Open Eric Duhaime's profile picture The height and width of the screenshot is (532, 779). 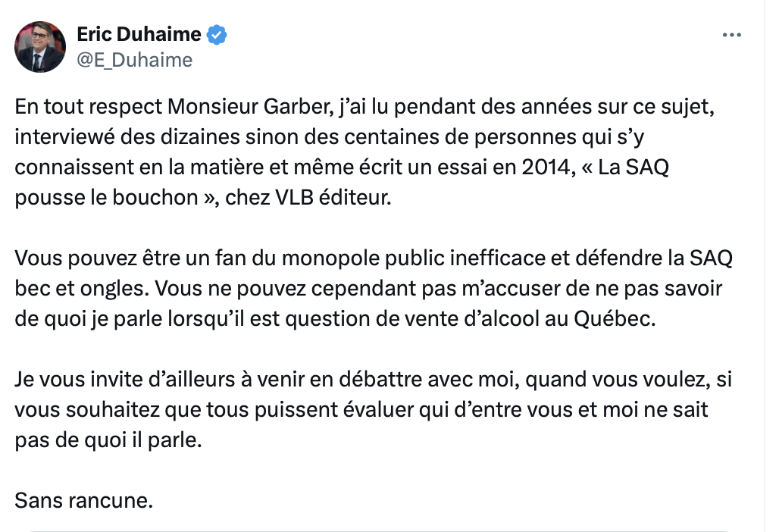click(x=40, y=47)
